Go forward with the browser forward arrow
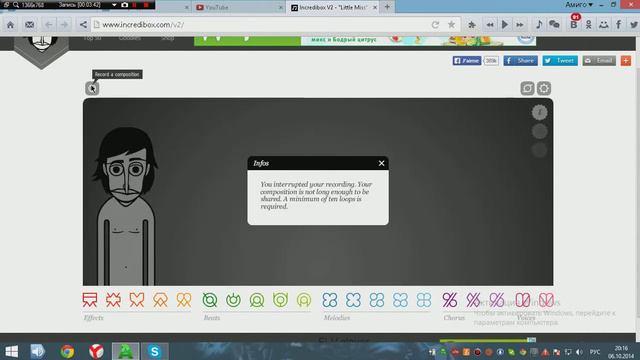The height and width of the screenshot is (360, 640). click(x=64, y=25)
